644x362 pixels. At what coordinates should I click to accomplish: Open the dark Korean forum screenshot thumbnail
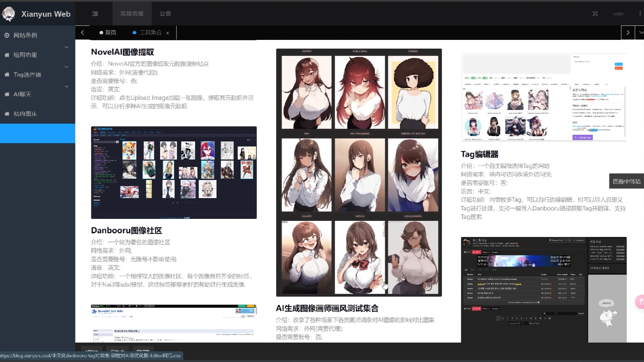tap(544, 290)
